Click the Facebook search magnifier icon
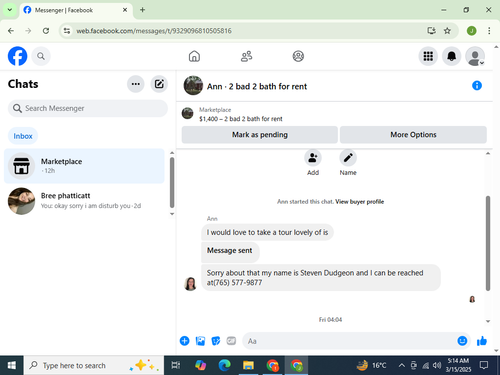 41,56
